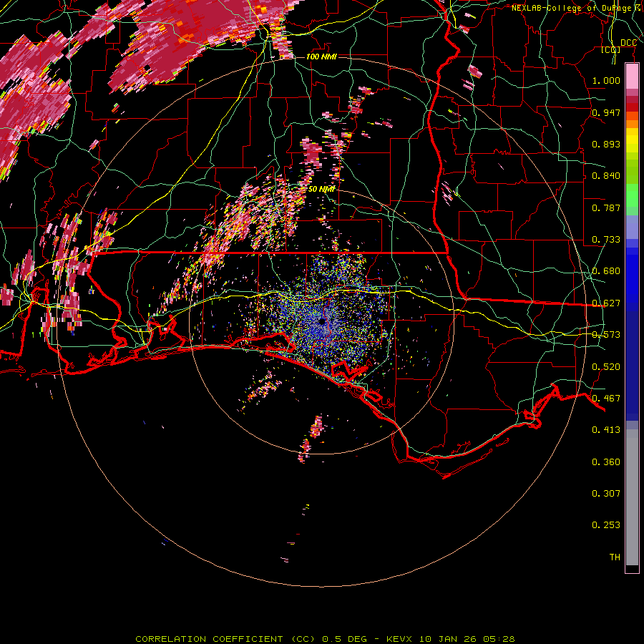Click the 0.5 DEG elevation text
Viewport: 644px width, 644px height.
(x=344, y=639)
